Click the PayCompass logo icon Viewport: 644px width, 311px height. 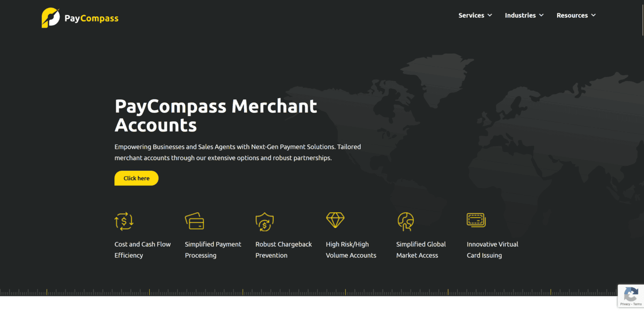(x=50, y=17)
